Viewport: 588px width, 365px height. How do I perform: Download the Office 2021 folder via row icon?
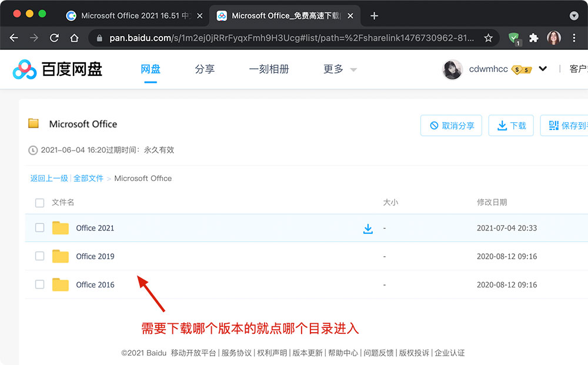point(368,228)
